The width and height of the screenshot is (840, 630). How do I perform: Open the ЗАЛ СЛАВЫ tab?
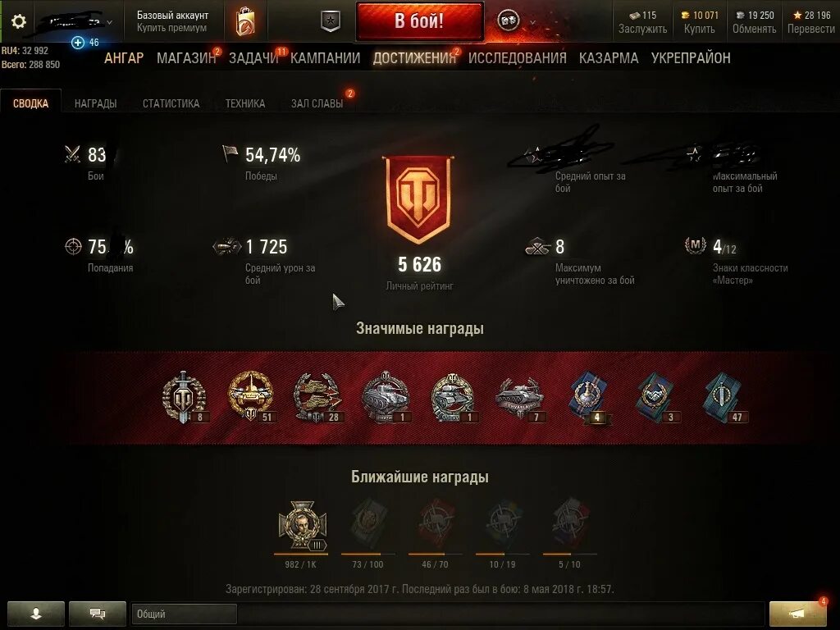point(317,103)
